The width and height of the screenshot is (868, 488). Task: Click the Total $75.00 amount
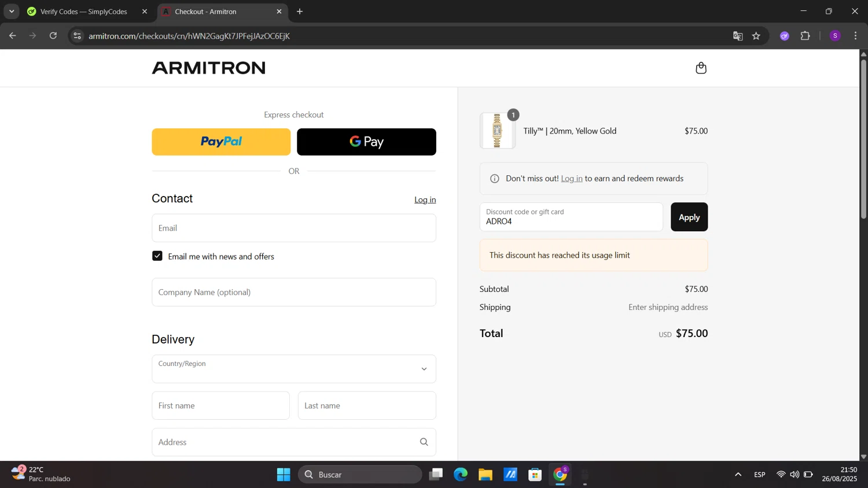[x=692, y=334]
